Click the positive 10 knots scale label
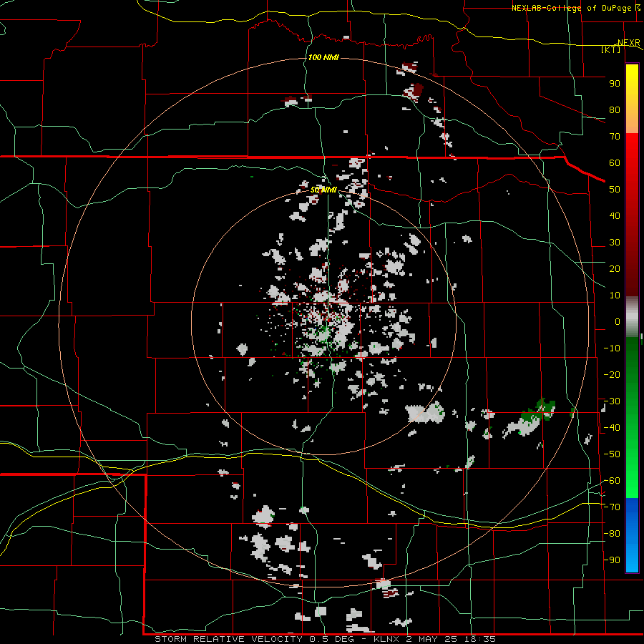Viewport: 644px width, 644px height. 615,296
